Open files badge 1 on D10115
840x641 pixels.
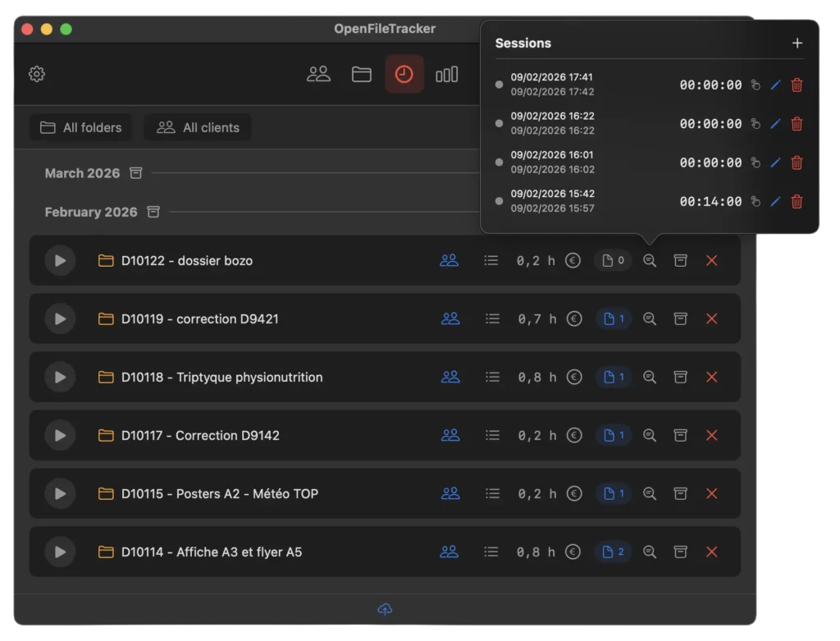pyautogui.click(x=614, y=493)
